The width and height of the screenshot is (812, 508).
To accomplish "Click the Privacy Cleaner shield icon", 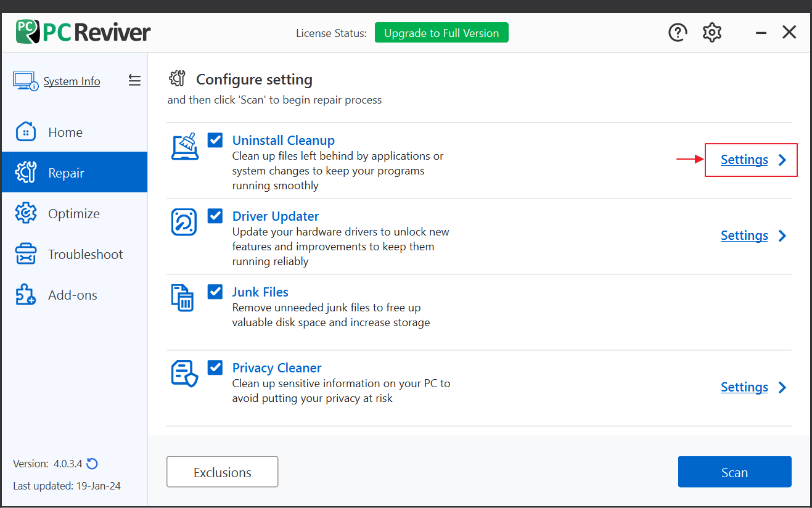I will coord(184,374).
